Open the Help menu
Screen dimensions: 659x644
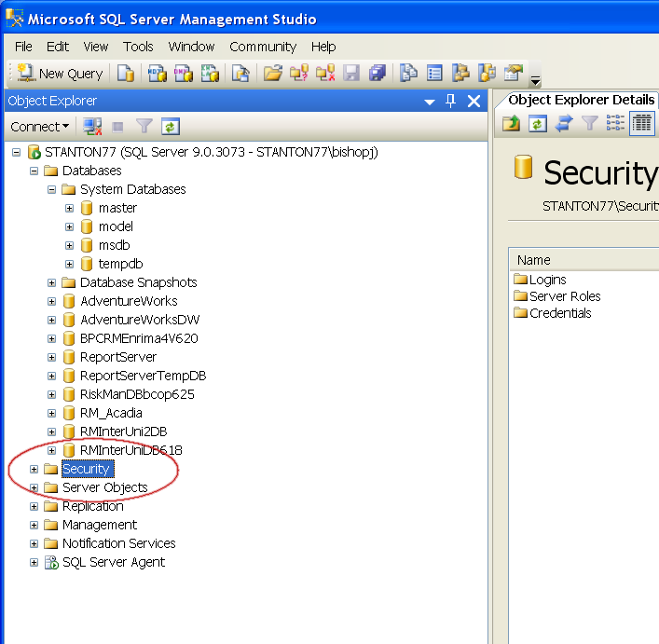coord(323,47)
